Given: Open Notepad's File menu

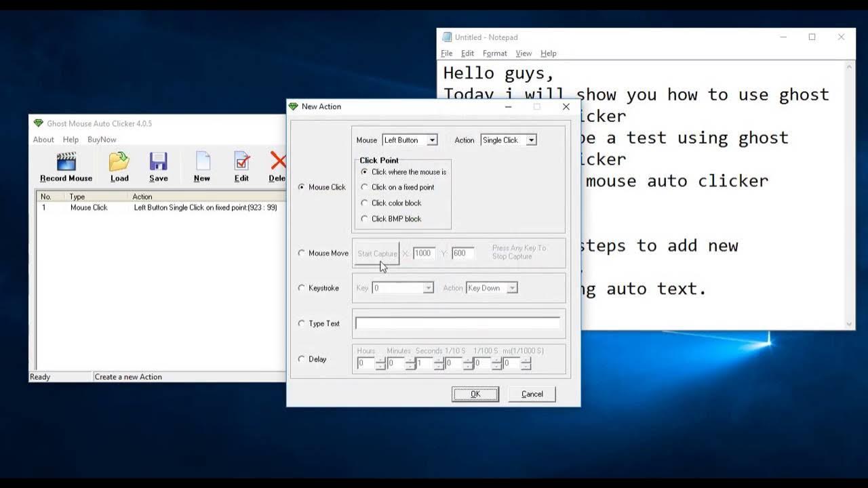Looking at the screenshot, I should pyautogui.click(x=447, y=54).
